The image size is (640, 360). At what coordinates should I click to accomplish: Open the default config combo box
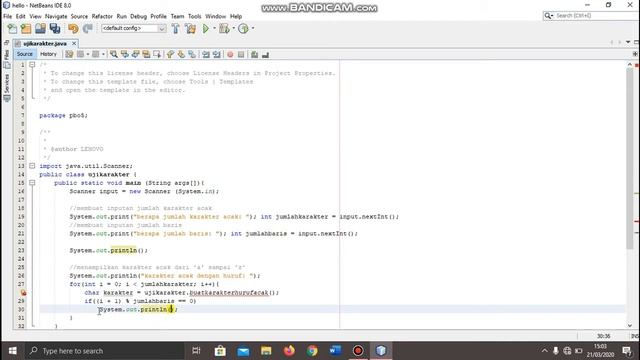click(133, 28)
